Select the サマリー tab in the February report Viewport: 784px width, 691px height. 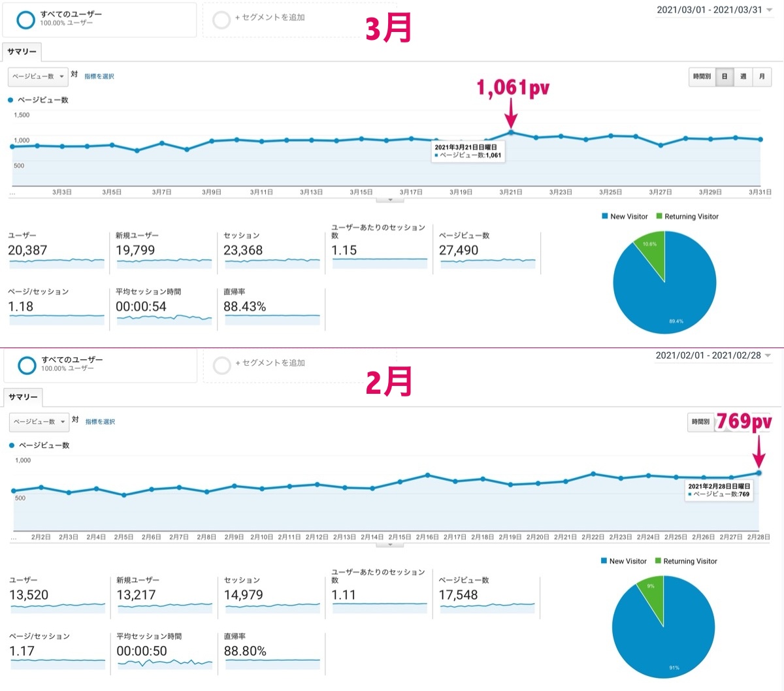point(23,397)
